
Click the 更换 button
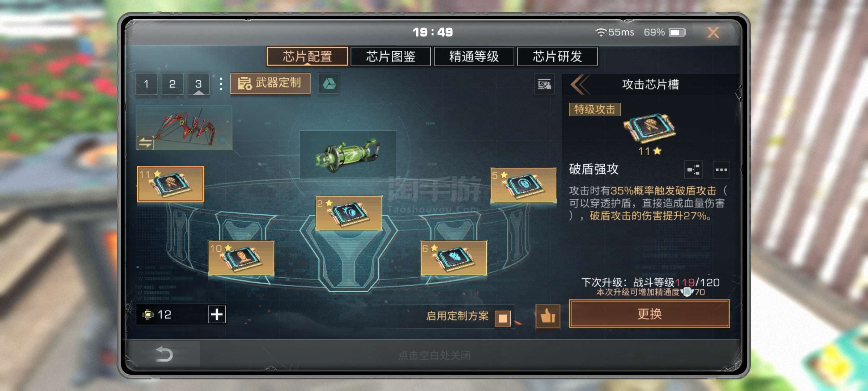point(649,314)
